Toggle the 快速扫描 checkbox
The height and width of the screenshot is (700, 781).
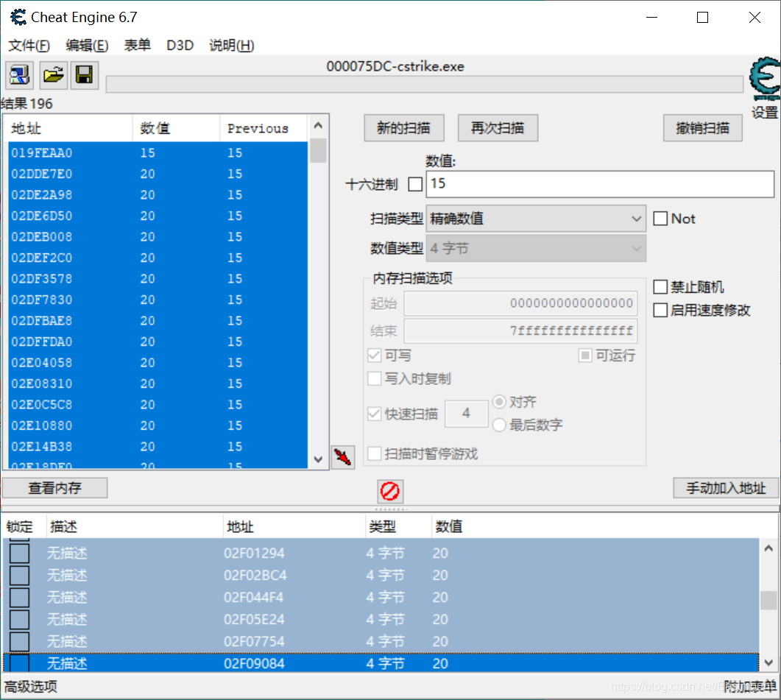[374, 414]
